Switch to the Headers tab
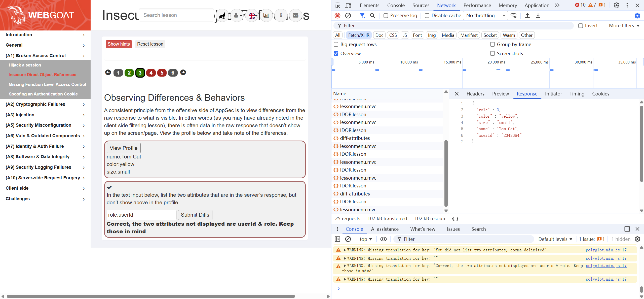 click(475, 94)
